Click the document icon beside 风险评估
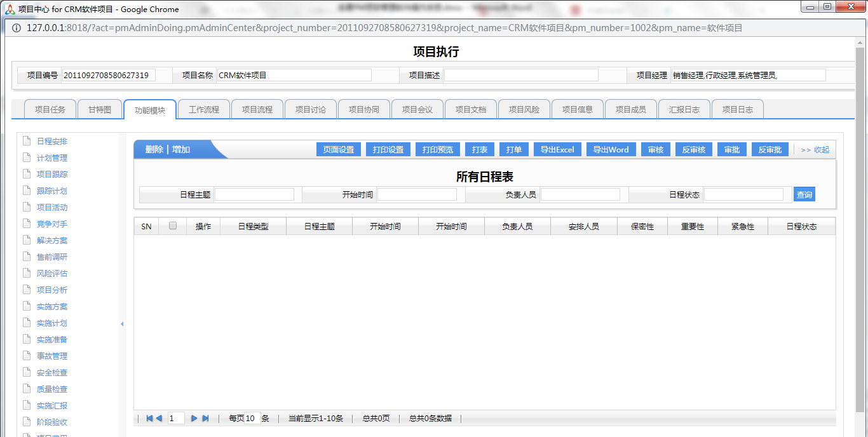Viewport: 868px width, 437px height. pos(27,273)
